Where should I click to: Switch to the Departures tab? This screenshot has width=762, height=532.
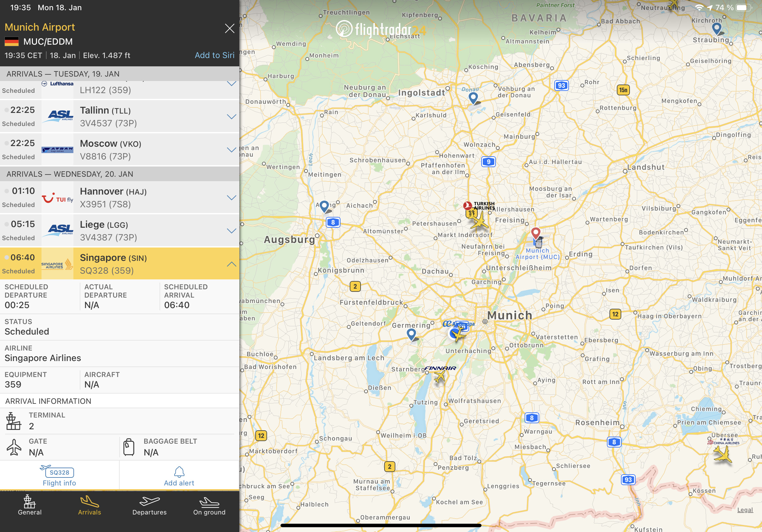pos(149,506)
